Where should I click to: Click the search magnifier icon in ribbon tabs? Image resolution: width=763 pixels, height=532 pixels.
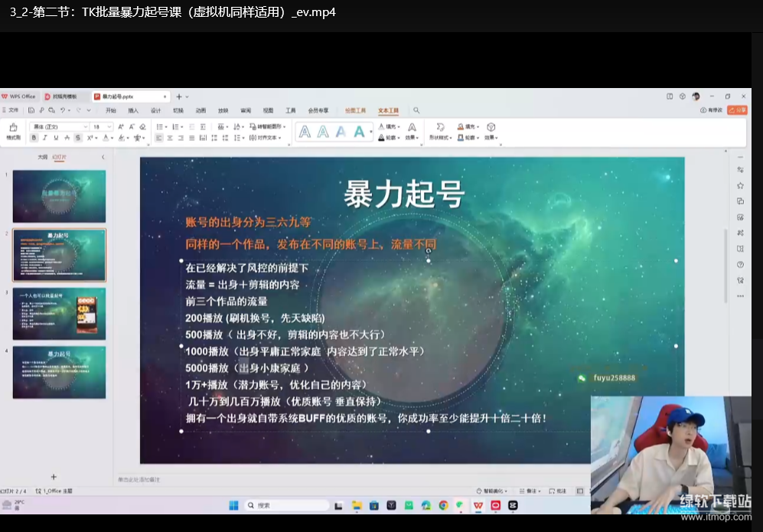click(416, 110)
